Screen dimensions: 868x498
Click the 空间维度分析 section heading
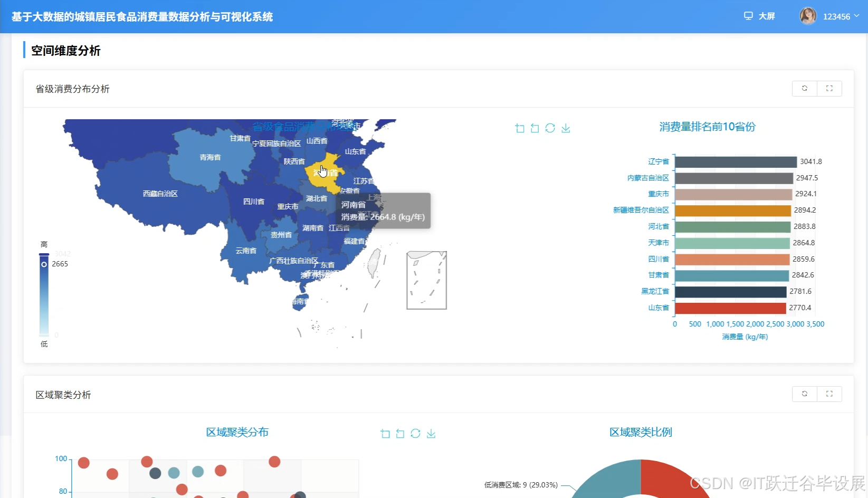[x=65, y=51]
